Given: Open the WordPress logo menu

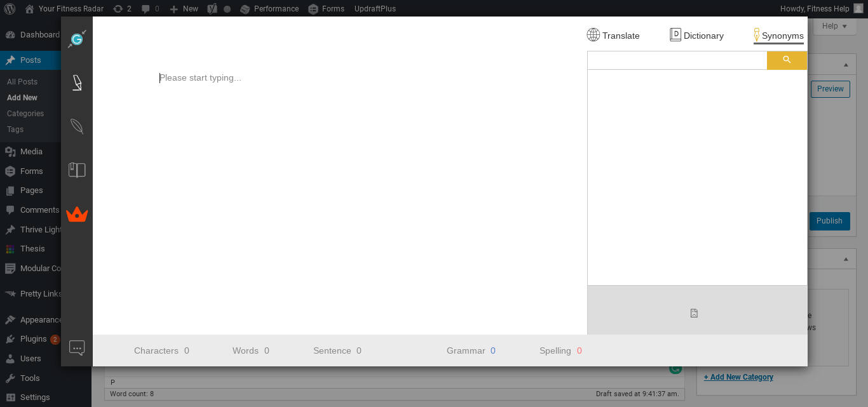Looking at the screenshot, I should pyautogui.click(x=10, y=9).
